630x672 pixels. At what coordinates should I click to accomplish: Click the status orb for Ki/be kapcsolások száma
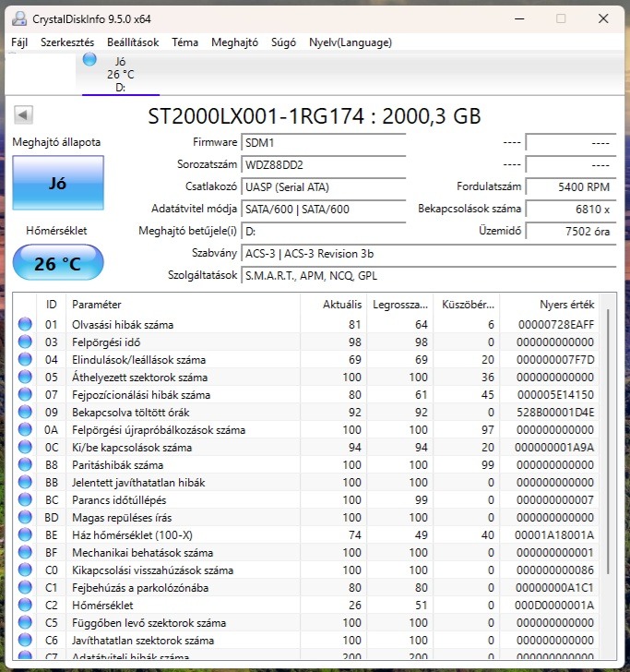click(25, 447)
